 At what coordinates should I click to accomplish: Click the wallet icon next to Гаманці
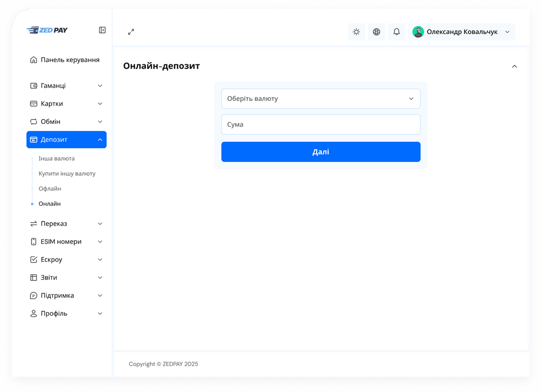pos(34,86)
